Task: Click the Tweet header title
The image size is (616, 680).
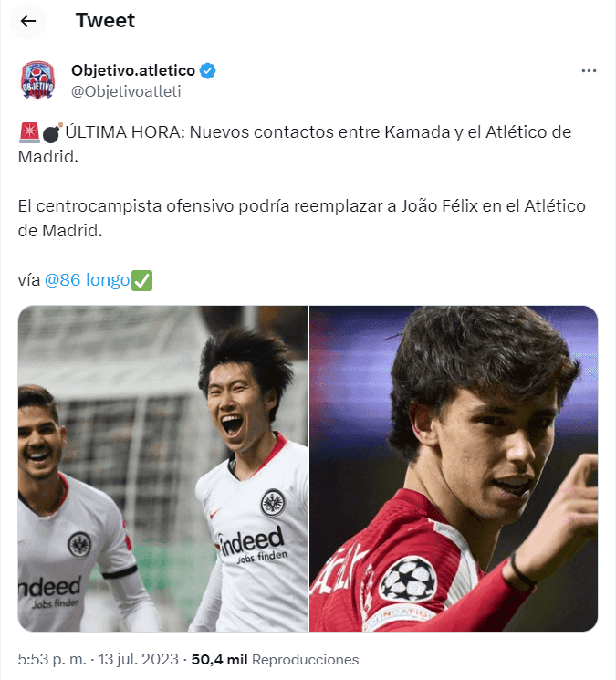Action: 105,20
